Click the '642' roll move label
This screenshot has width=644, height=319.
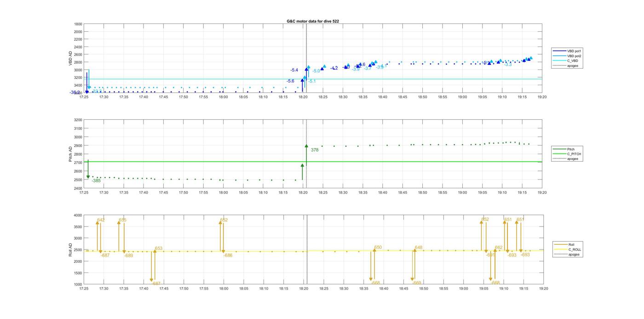(101, 220)
